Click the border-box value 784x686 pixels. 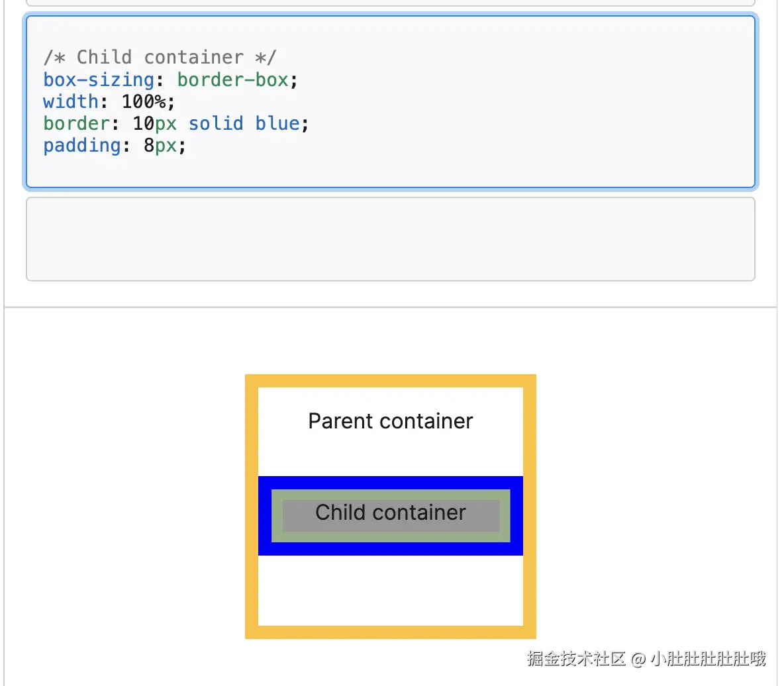(232, 79)
